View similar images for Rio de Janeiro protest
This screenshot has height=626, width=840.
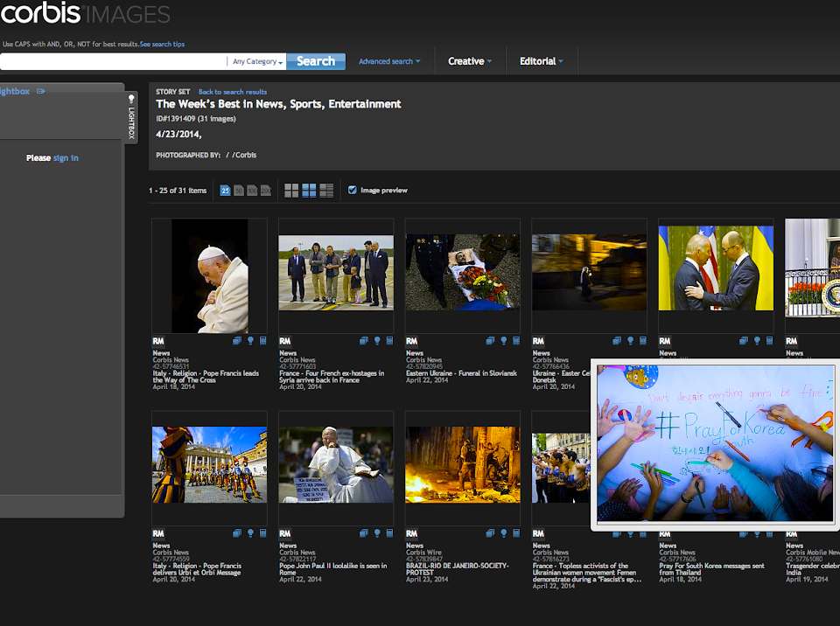pyautogui.click(x=490, y=533)
